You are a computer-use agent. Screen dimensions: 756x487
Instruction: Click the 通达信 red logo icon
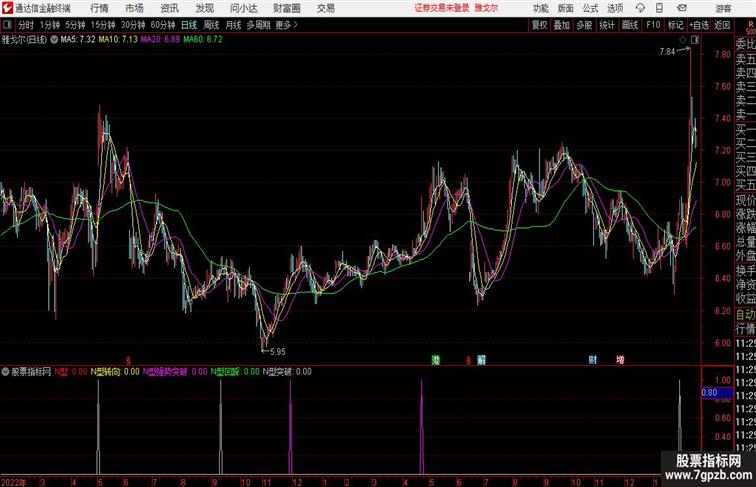tap(7, 8)
